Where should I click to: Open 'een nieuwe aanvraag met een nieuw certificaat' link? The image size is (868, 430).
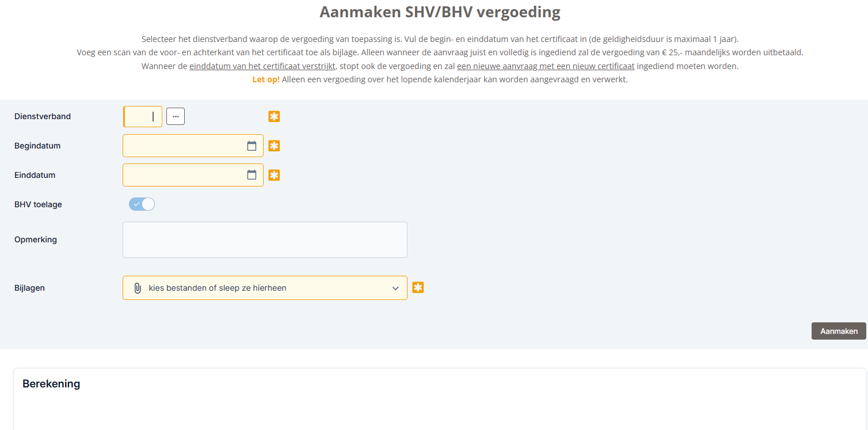pos(545,66)
